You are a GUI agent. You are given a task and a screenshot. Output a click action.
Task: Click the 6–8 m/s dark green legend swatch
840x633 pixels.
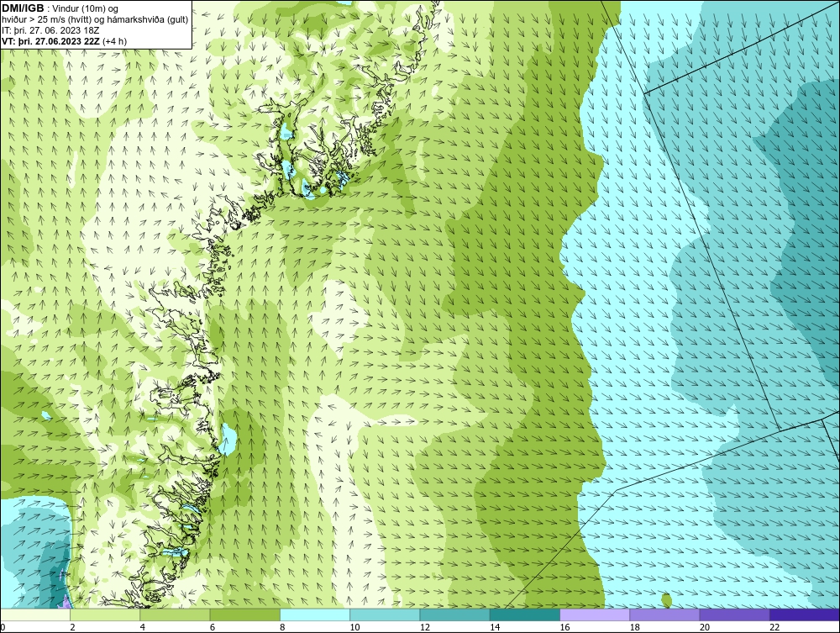[244, 615]
